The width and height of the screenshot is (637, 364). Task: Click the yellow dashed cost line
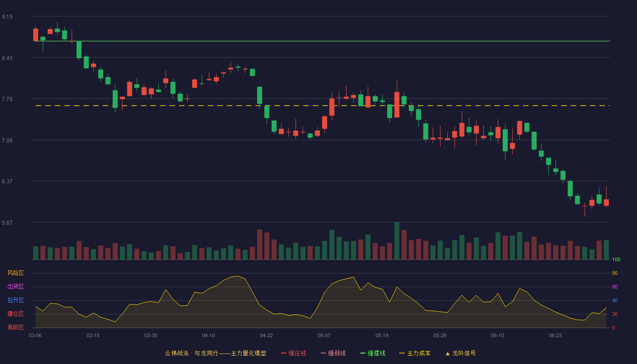323,106
